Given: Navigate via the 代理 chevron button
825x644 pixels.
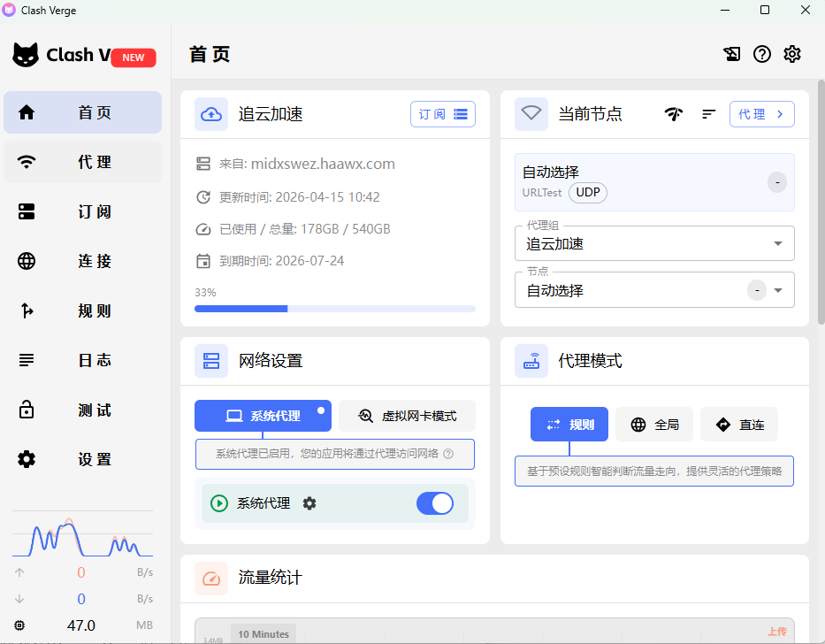Looking at the screenshot, I should click(761, 113).
